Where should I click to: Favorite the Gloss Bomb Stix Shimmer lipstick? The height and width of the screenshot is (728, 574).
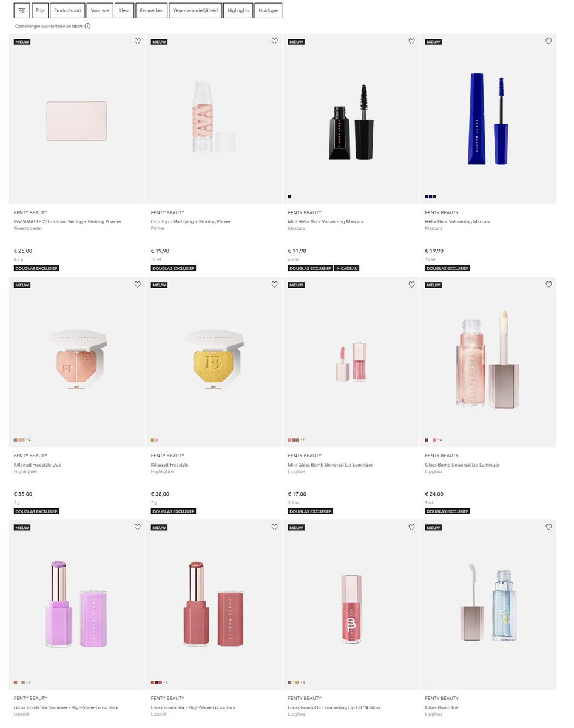point(137,527)
